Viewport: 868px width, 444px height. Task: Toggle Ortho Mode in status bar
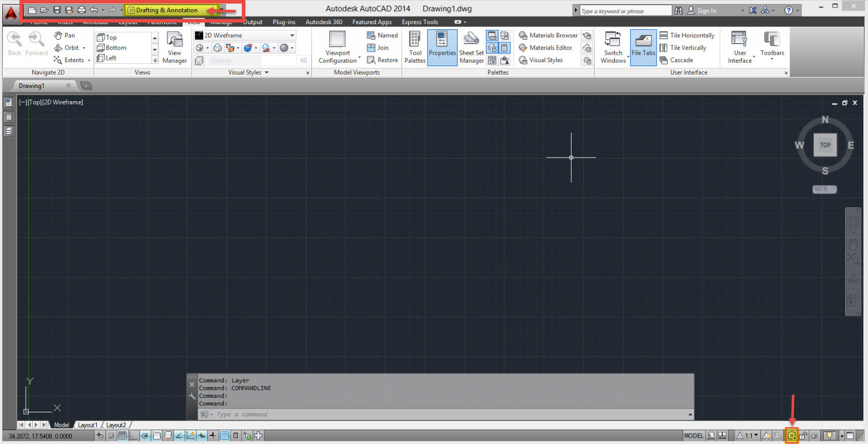[133, 436]
